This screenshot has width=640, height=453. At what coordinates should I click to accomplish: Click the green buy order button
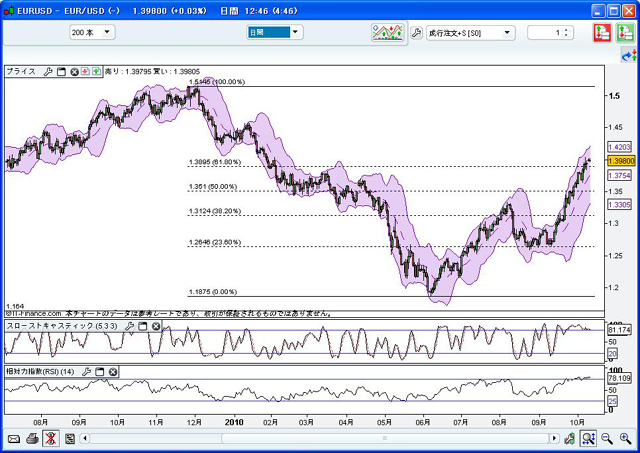pyautogui.click(x=625, y=33)
